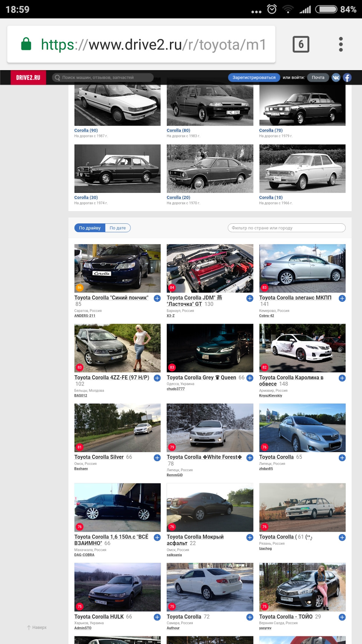The image size is (362, 644).
Task: Open Toyota Corolla "Синий пончик" title
Action: (x=111, y=298)
